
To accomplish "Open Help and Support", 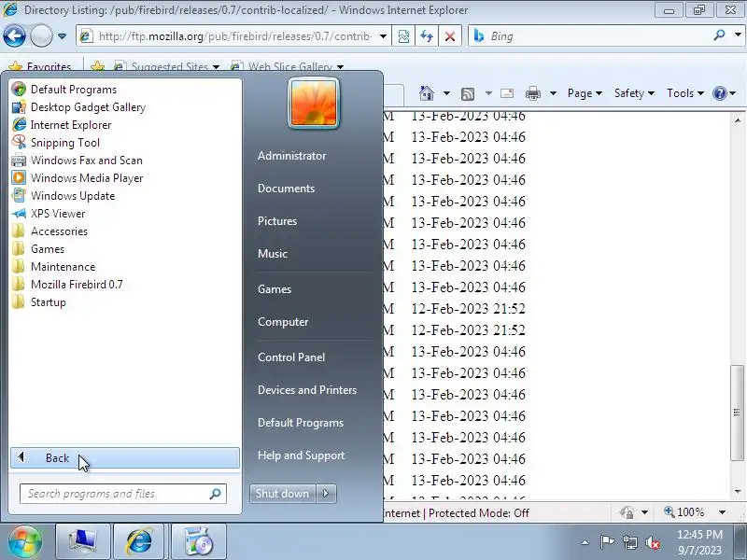I will [301, 455].
